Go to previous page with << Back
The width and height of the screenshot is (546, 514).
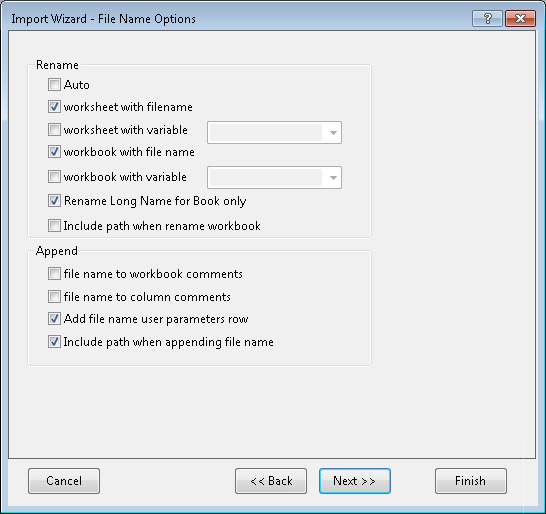pos(271,481)
